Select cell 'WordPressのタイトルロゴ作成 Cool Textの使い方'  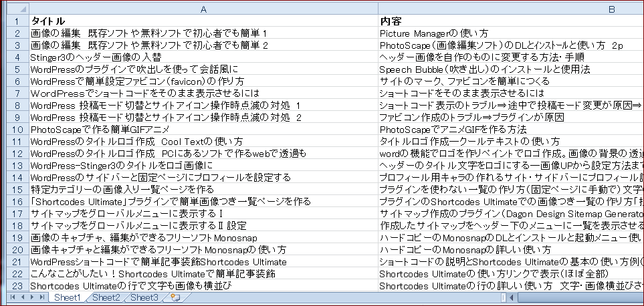[203, 141]
